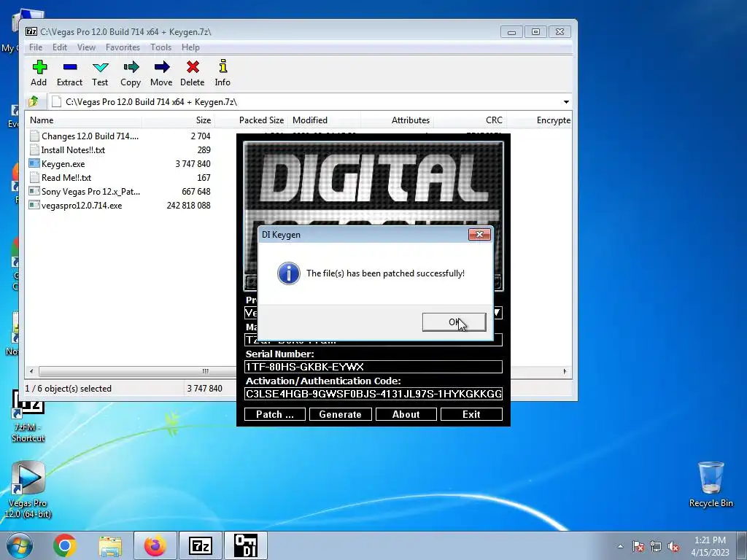Click the Copy toolbar icon

tap(131, 73)
